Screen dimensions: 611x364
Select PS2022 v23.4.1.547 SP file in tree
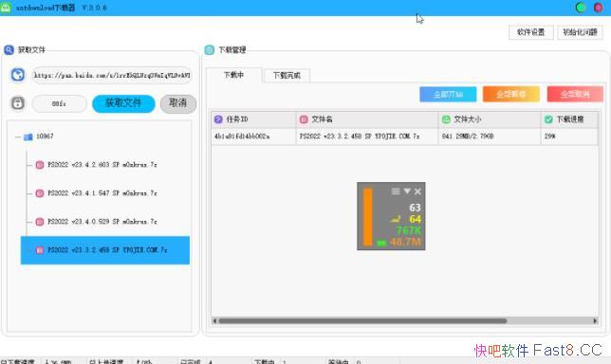(102, 193)
